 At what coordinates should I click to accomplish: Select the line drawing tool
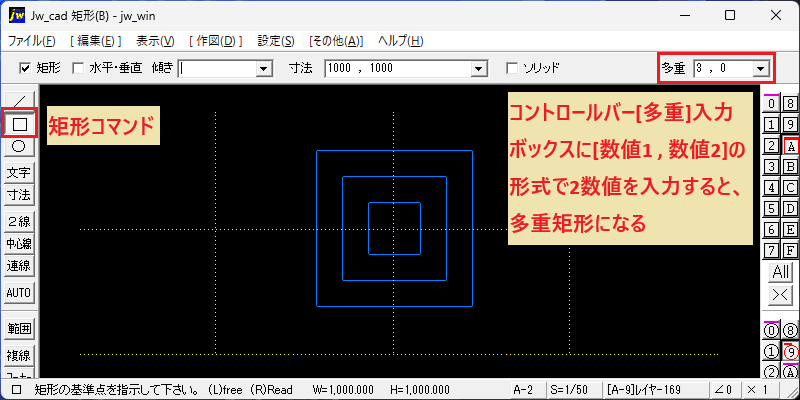(19, 99)
